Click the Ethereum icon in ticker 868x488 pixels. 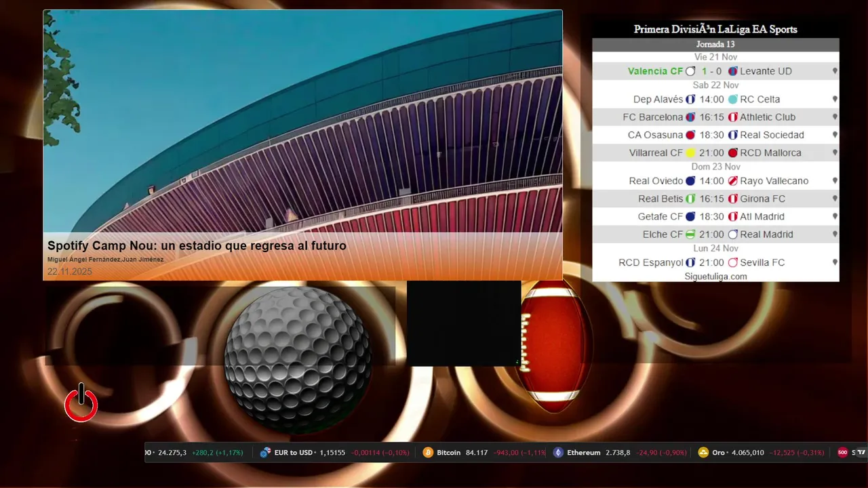click(x=558, y=453)
